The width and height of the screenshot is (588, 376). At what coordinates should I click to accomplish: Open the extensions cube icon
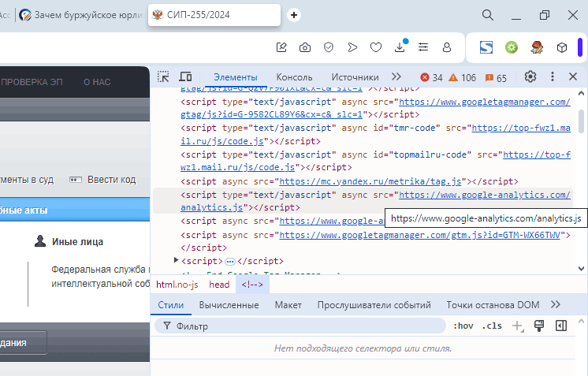coord(562,47)
